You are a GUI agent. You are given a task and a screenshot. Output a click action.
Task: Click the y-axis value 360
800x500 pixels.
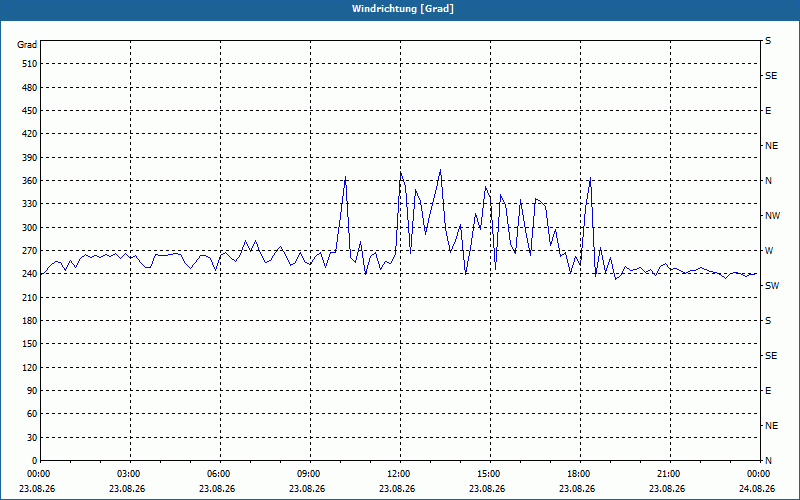tap(30, 181)
